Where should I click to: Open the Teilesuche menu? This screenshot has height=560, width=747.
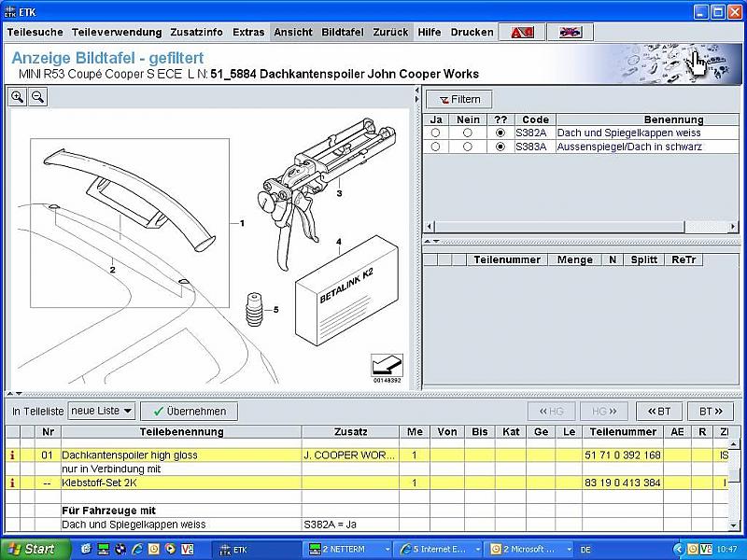tap(35, 32)
